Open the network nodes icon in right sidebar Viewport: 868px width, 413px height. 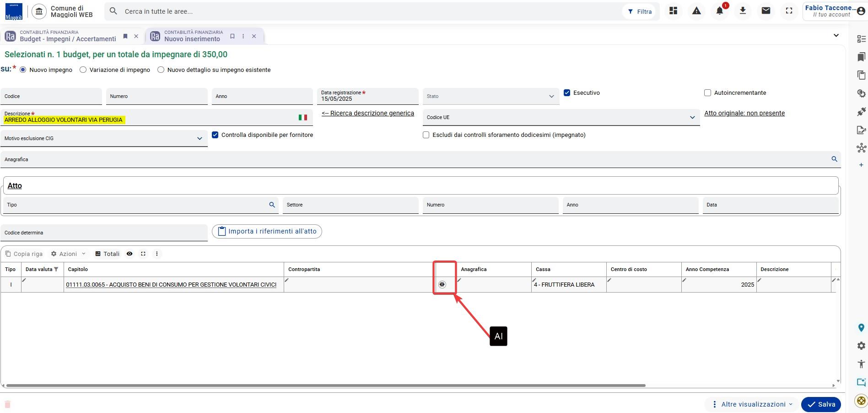[861, 148]
